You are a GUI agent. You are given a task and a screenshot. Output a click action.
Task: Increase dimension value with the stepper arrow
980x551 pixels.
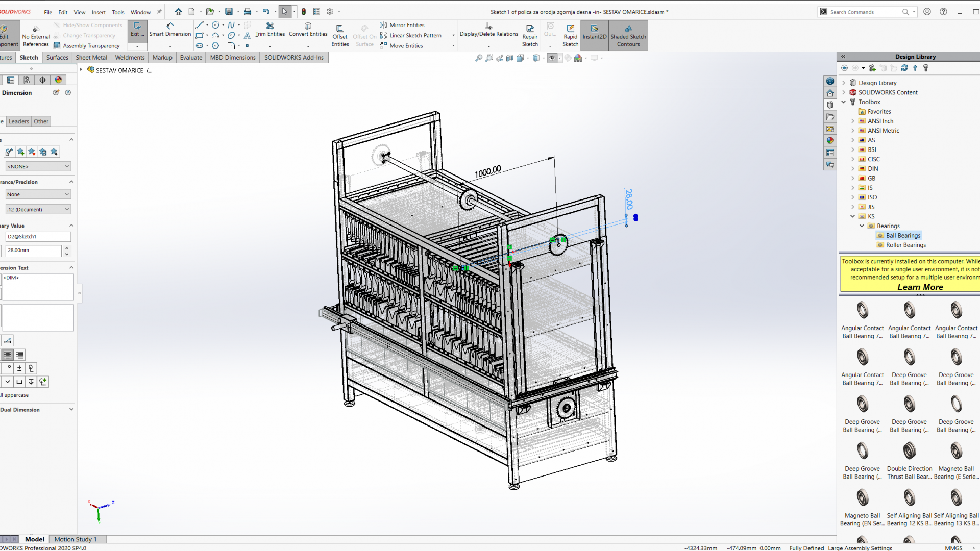(66, 247)
